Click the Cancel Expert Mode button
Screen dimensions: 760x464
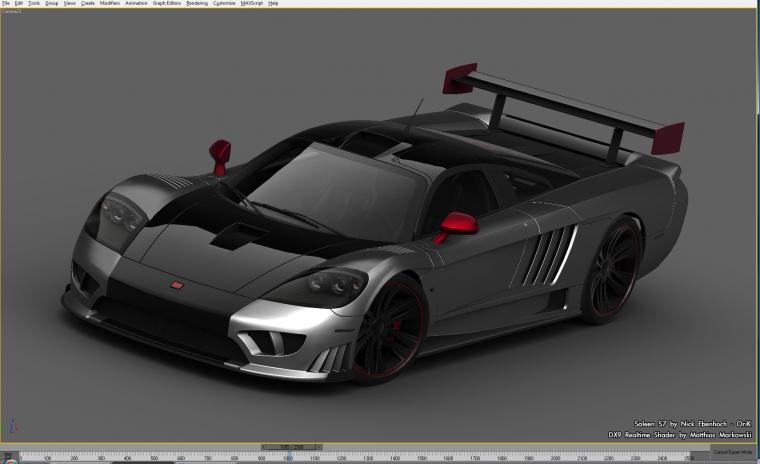click(x=733, y=452)
